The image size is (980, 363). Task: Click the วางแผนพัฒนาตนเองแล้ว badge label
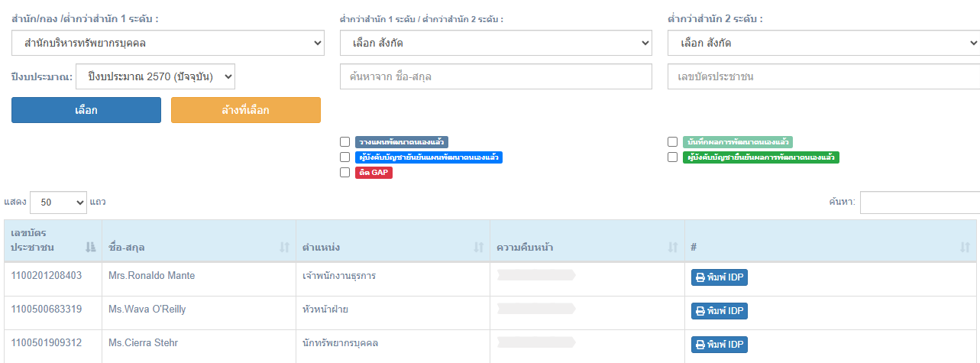[x=402, y=142]
